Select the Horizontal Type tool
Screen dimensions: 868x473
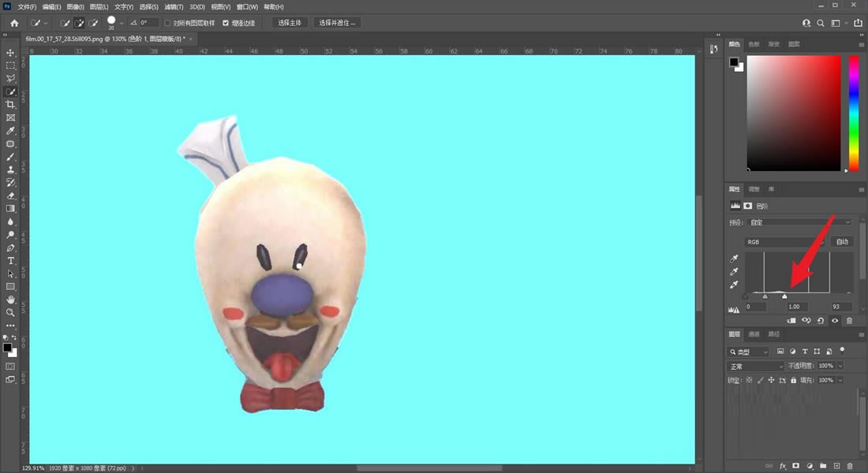10,261
